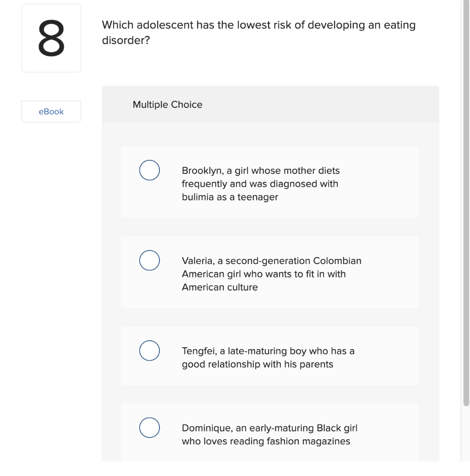Select the Brooklyn answer card
The image size is (470, 476).
(x=270, y=181)
